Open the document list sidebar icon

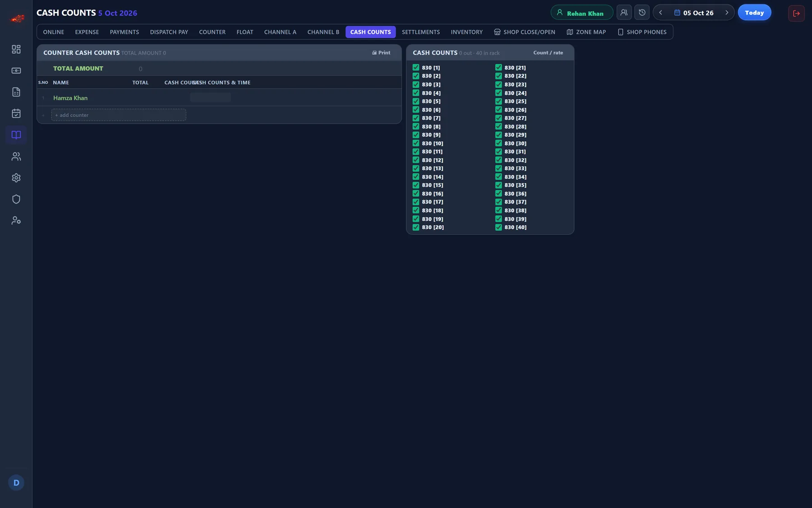pos(16,92)
